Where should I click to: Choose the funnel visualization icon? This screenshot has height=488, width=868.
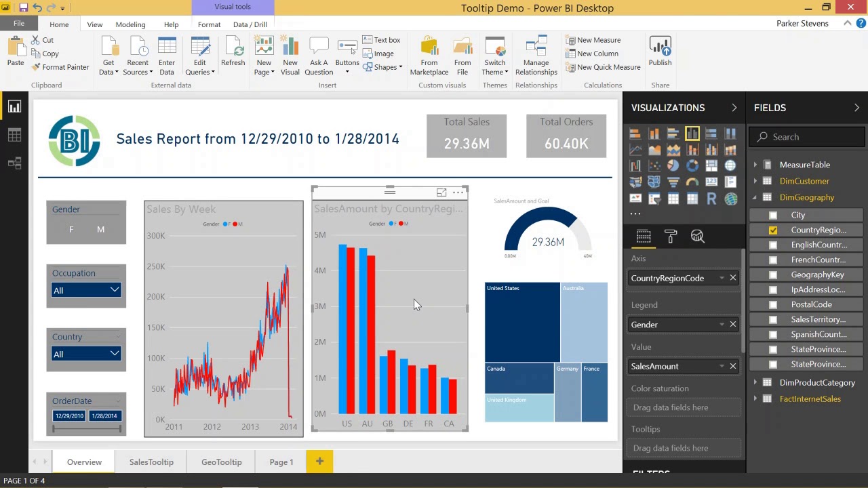(673, 182)
